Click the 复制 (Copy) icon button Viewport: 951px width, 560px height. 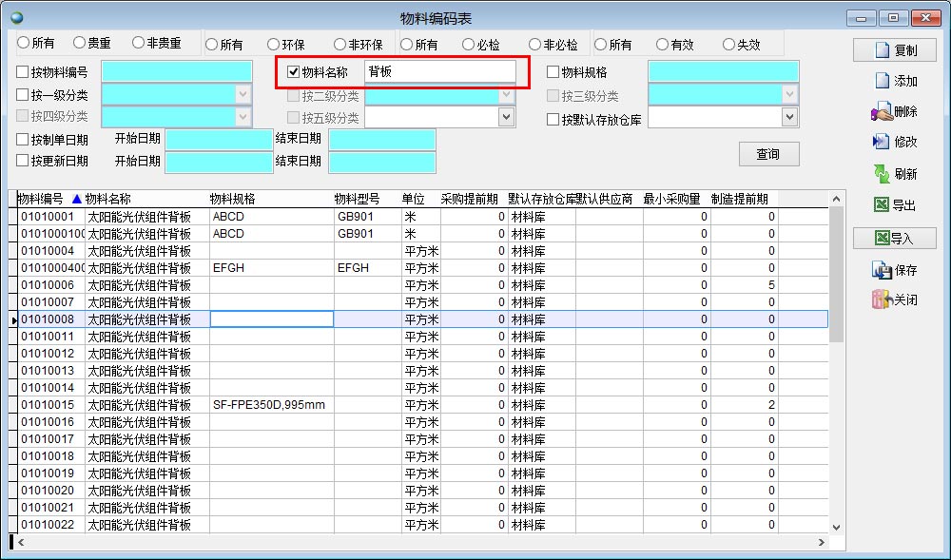coord(881,50)
